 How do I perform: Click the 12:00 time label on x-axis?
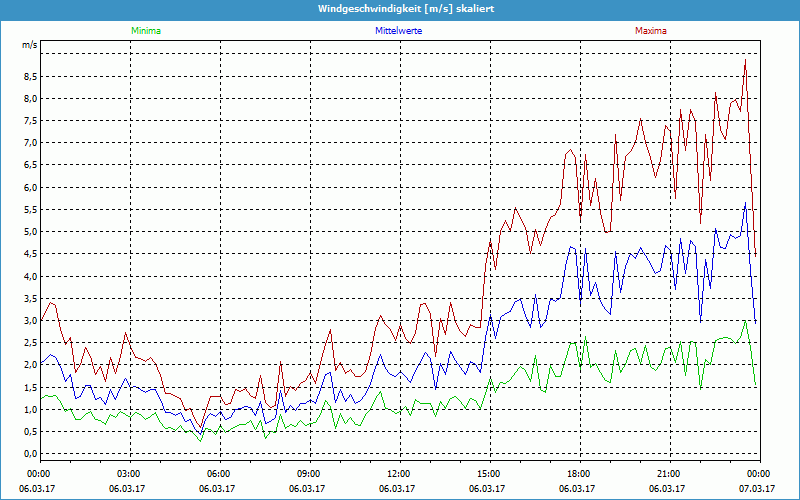coord(399,474)
